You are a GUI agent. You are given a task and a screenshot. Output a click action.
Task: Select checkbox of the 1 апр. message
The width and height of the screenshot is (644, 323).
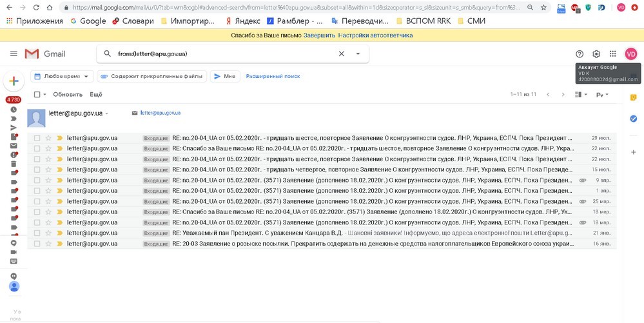point(37,191)
